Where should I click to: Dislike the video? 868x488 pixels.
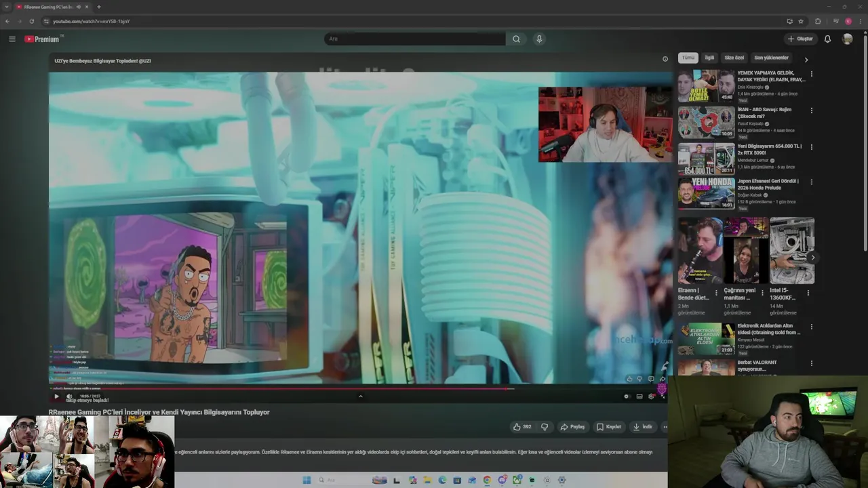tap(545, 427)
